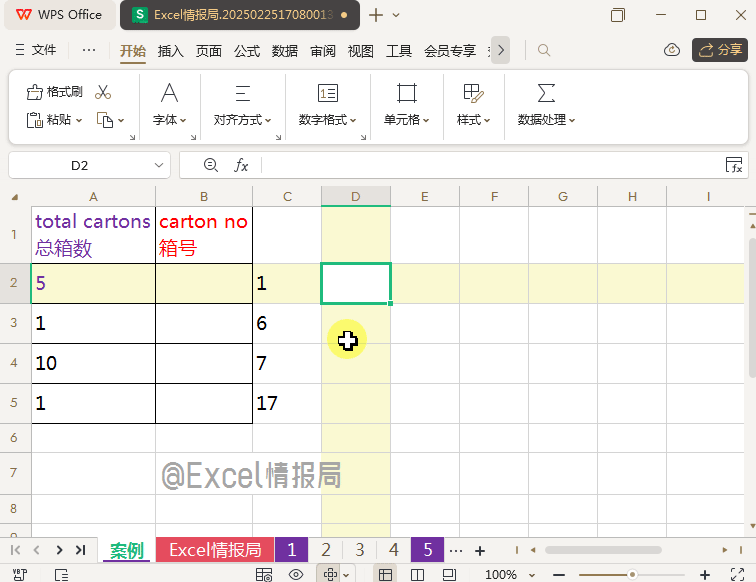Viewport: 756px width, 582px height.
Task: Click the cloud sync icon
Action: point(672,50)
